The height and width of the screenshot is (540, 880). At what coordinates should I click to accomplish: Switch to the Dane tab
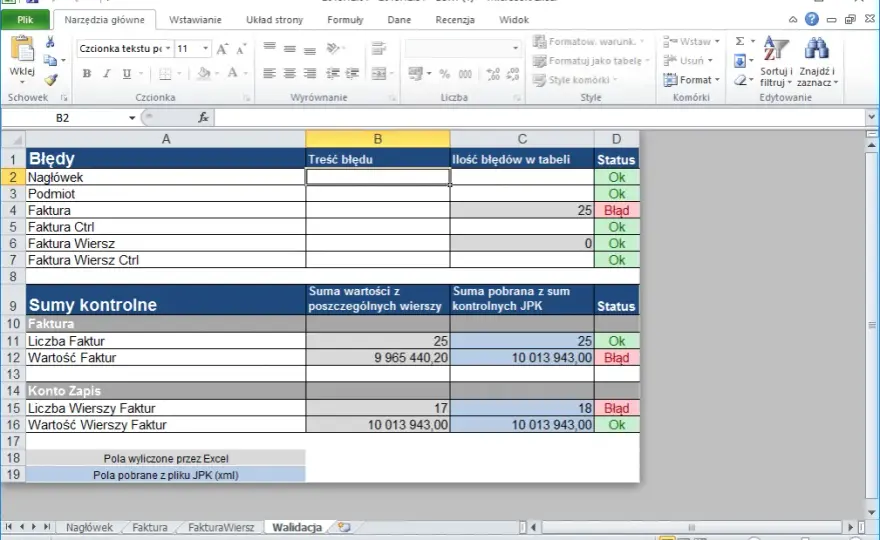tap(399, 20)
